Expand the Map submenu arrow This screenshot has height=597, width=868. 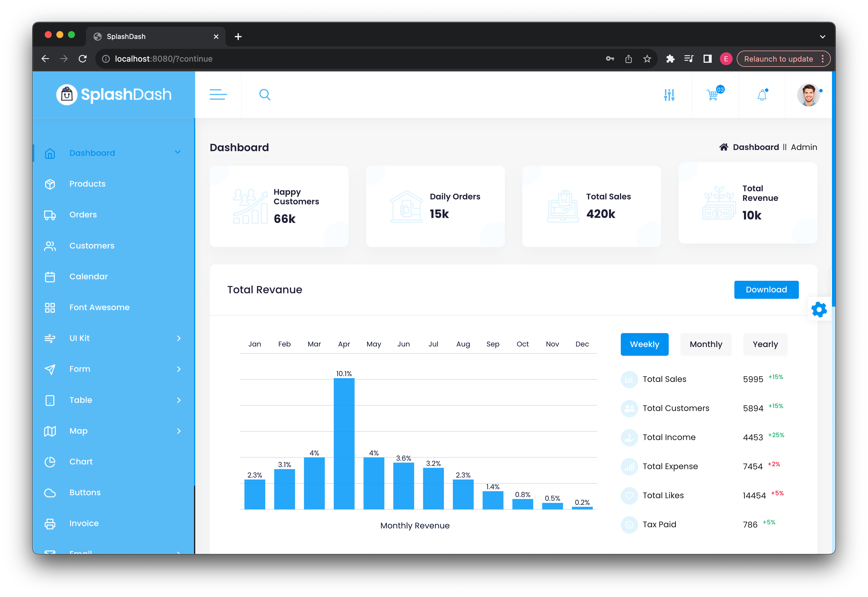[179, 431]
